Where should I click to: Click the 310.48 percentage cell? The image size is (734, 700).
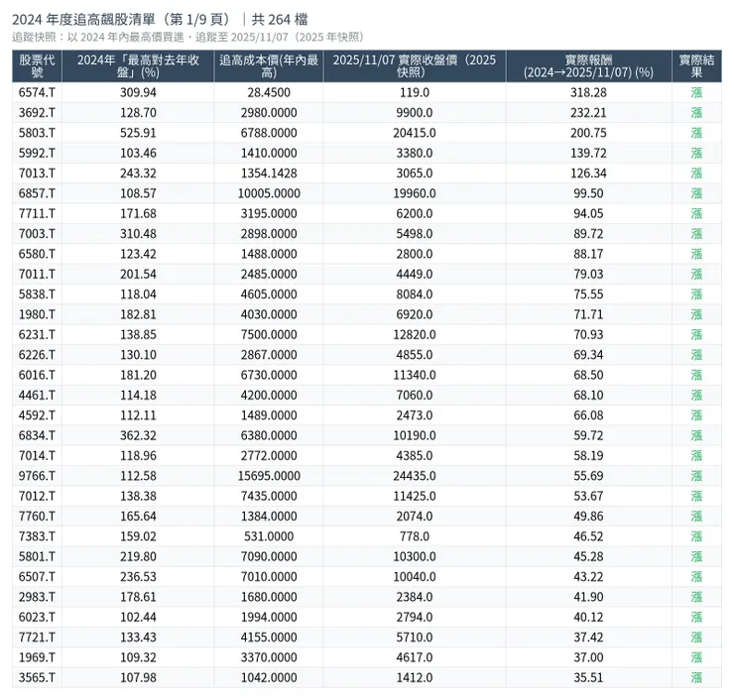138,233
